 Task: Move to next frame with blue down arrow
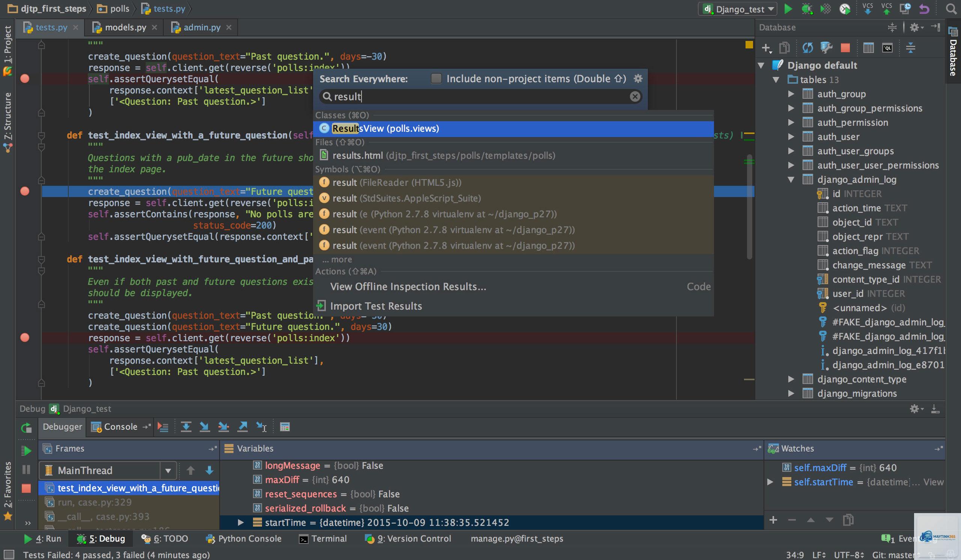209,470
